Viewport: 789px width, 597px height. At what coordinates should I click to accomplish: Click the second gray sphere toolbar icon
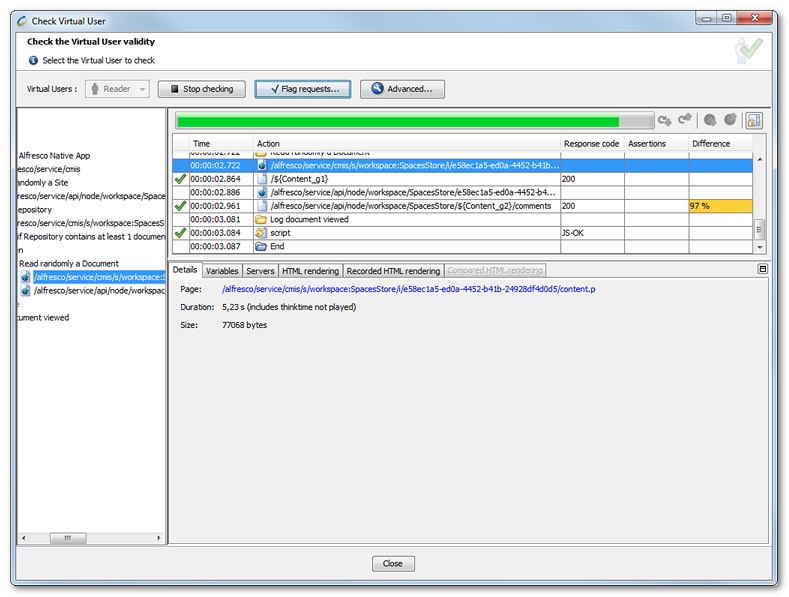click(x=731, y=120)
